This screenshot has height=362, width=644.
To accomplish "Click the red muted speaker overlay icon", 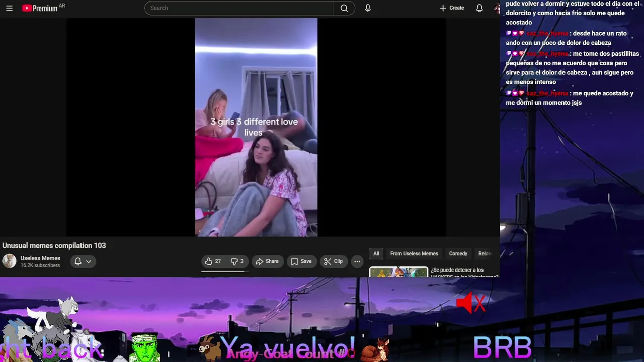I will coord(471,303).
